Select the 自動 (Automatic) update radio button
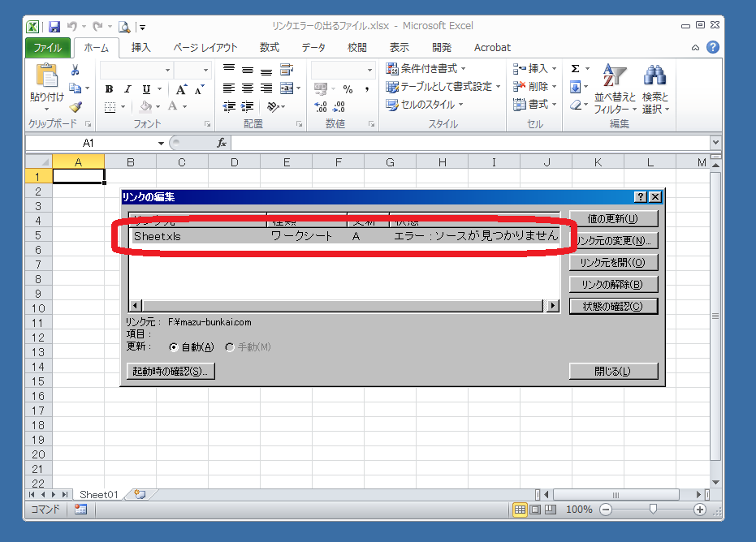This screenshot has height=542, width=756. click(x=175, y=347)
